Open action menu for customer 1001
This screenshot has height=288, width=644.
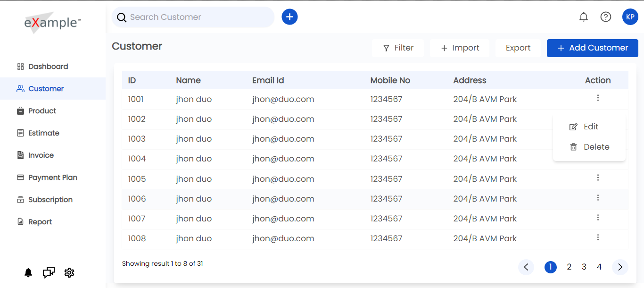coord(598,98)
